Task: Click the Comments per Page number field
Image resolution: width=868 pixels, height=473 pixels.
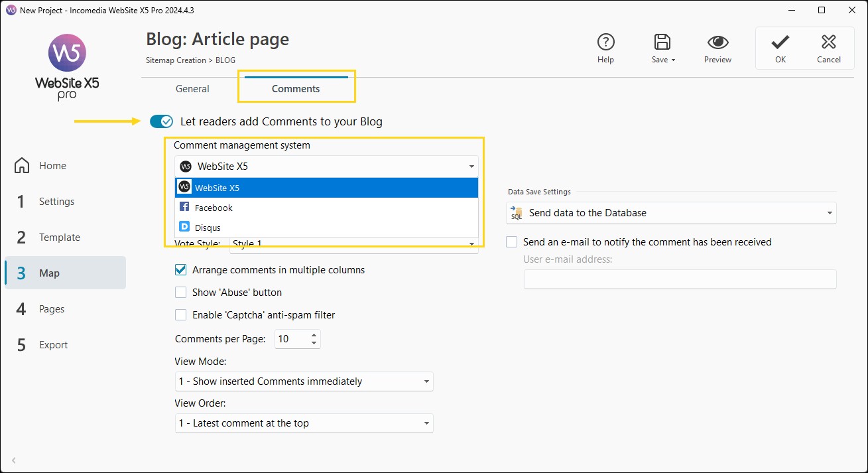Action: click(x=290, y=339)
